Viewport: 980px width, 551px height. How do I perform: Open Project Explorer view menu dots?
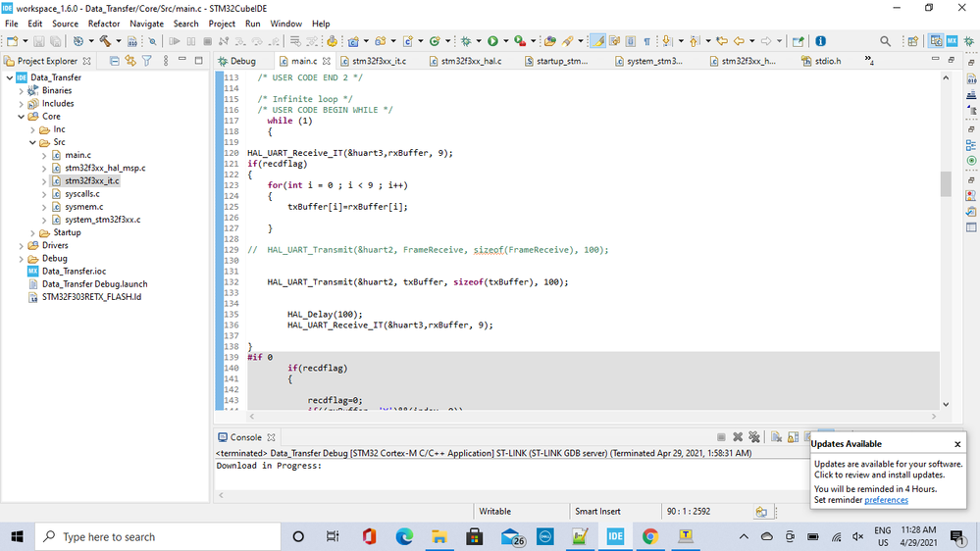point(166,61)
